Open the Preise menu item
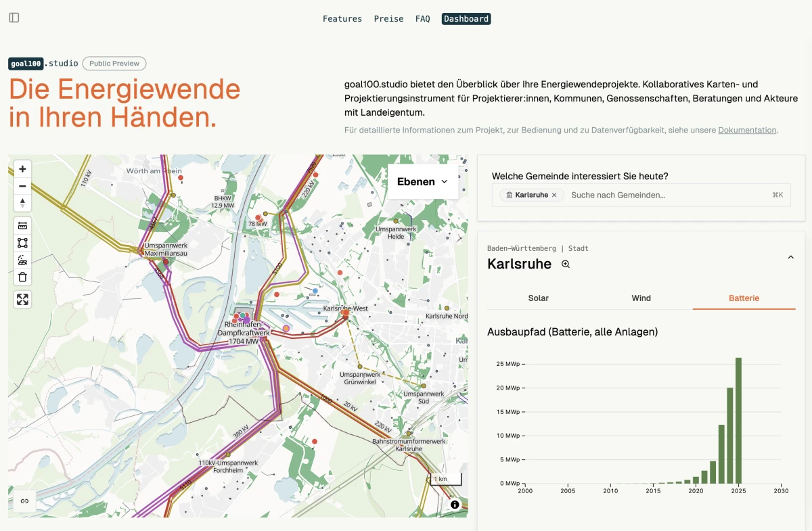 click(388, 19)
